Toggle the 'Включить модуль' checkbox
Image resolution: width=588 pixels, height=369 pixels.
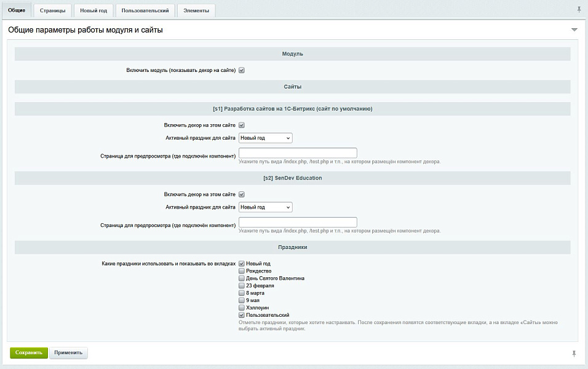242,70
